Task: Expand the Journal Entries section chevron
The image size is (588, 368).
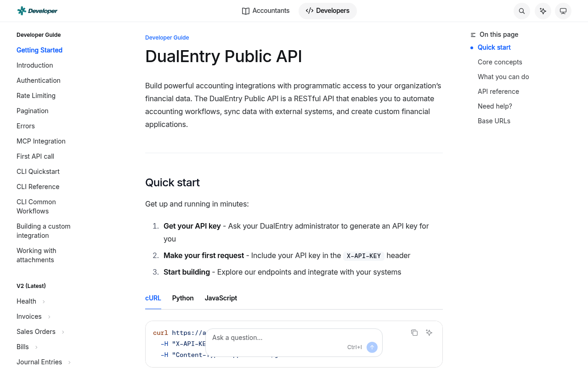Action: pyautogui.click(x=69, y=362)
